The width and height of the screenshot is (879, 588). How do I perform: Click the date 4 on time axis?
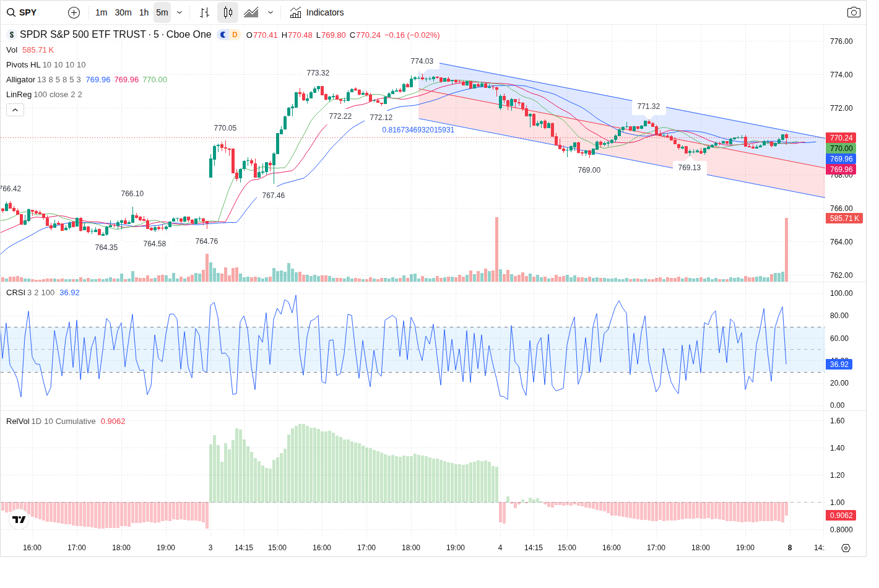[500, 548]
